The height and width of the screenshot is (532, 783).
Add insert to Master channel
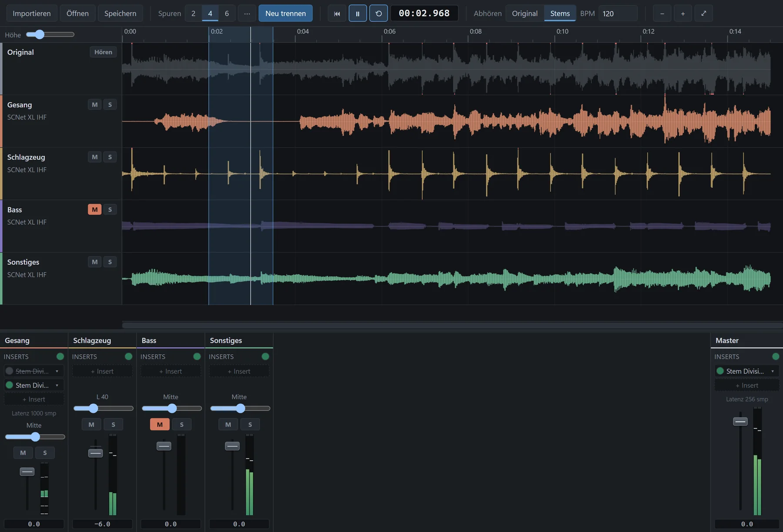pos(747,386)
